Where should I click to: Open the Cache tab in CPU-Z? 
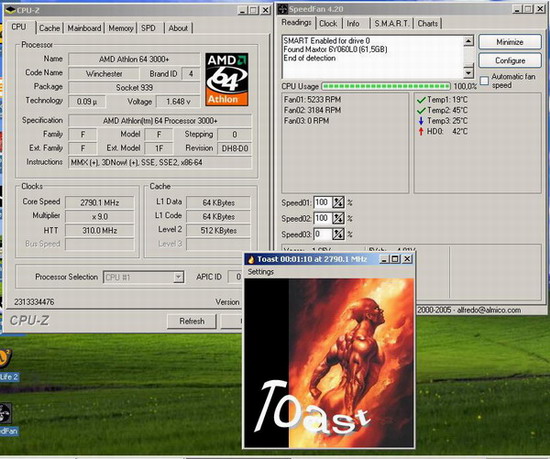coord(49,28)
